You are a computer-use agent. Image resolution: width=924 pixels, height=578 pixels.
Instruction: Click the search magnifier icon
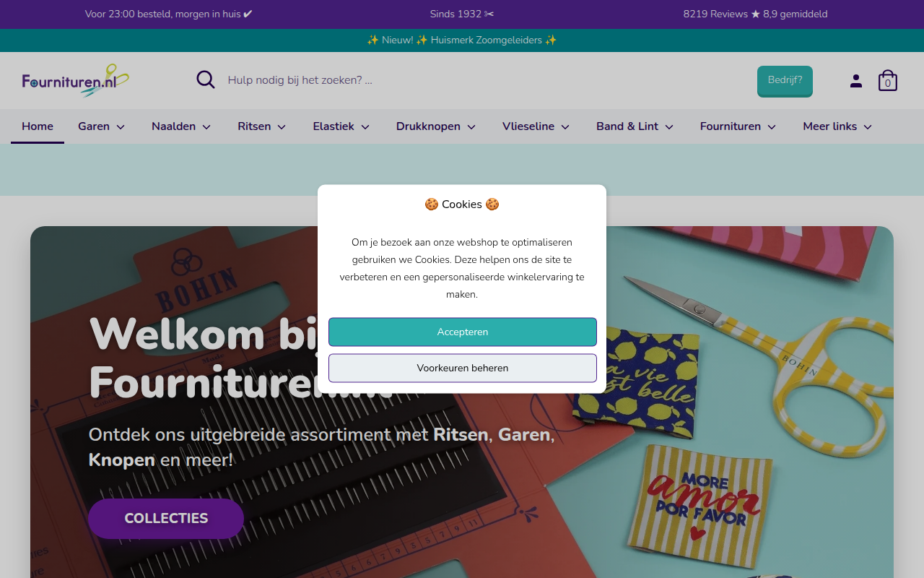(206, 79)
